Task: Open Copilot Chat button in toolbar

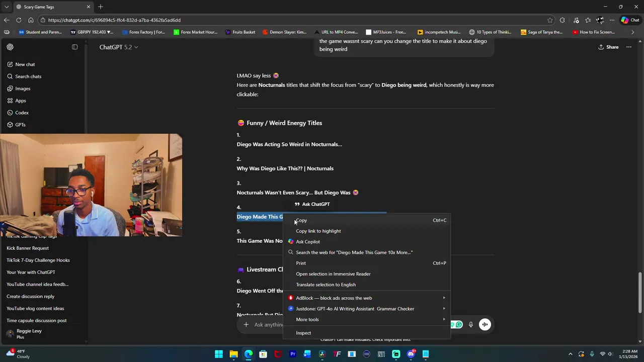Action: tap(630, 20)
